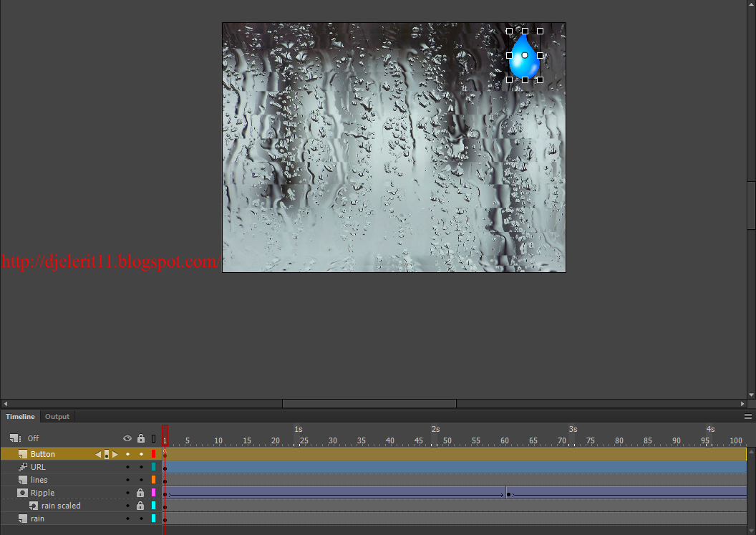
Task: Click the cyan outline swatch of rain layer
Action: pos(153,519)
